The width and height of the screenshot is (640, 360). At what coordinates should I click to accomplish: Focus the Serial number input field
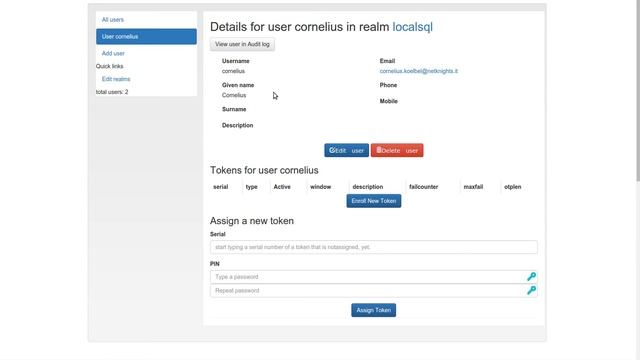tap(373, 247)
